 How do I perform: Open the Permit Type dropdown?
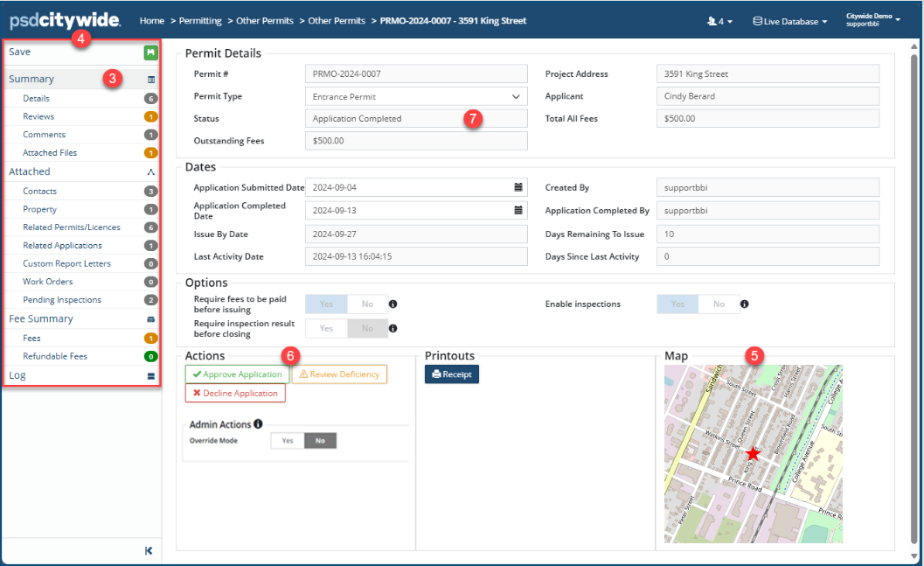point(416,96)
